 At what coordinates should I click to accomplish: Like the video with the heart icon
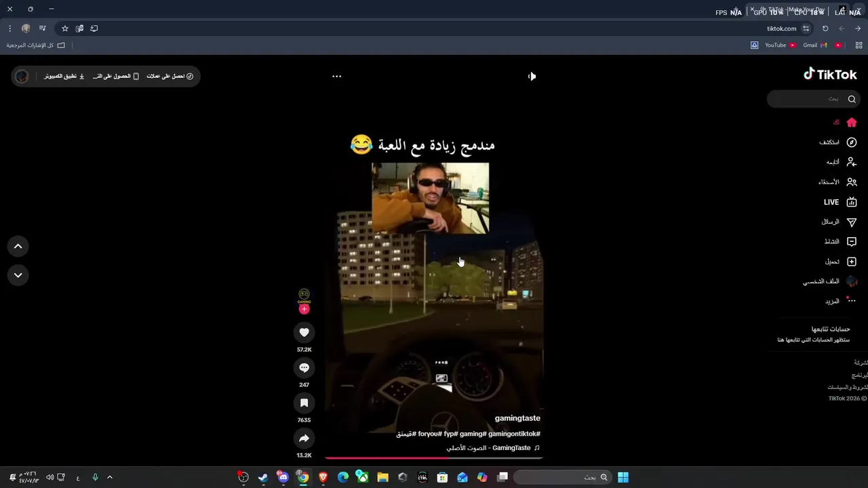(304, 332)
